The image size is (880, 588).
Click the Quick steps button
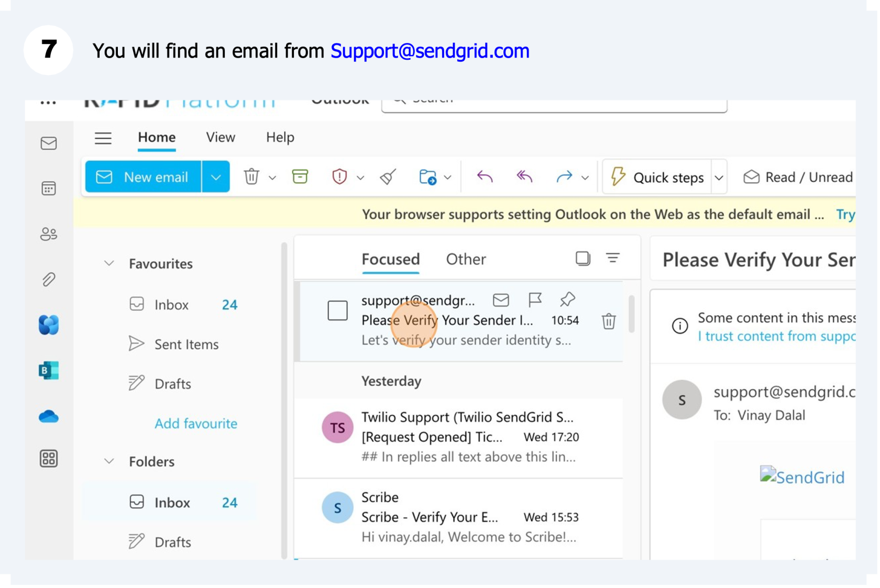(657, 177)
